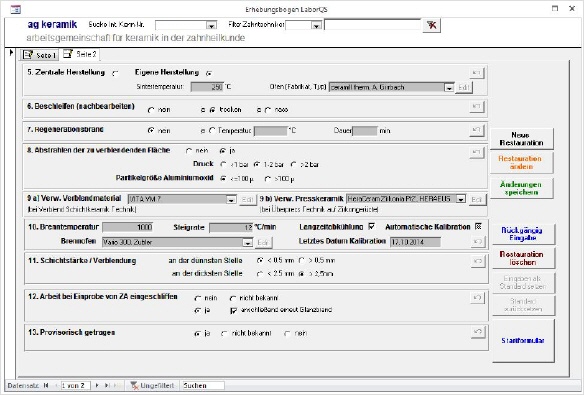Screen dimensions: 584x395
Task: Click Neue Restauration button
Action: tap(521, 139)
